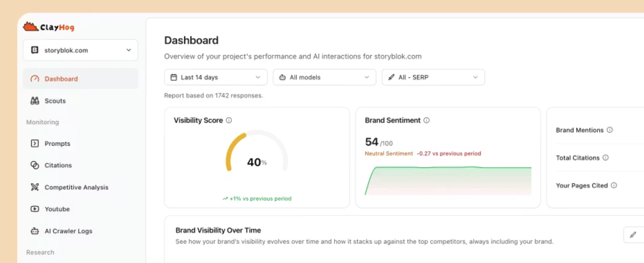Click the Prompts terminal icon
Screen dimensions: 644x263
[35, 143]
